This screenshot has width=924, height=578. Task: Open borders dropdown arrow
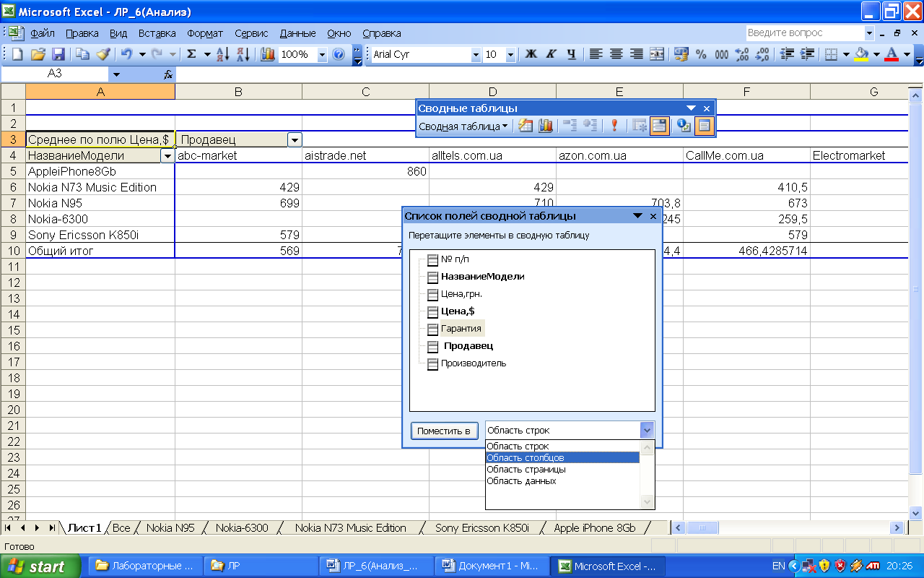point(845,54)
